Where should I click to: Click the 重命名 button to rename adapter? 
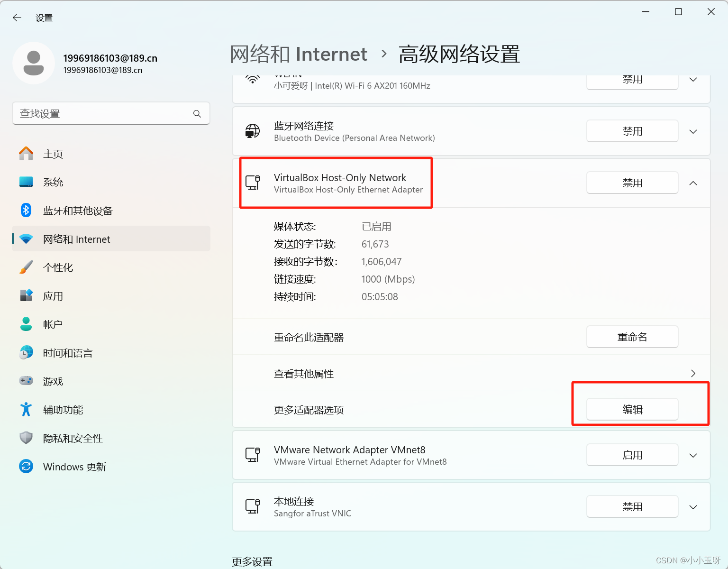[x=632, y=337]
